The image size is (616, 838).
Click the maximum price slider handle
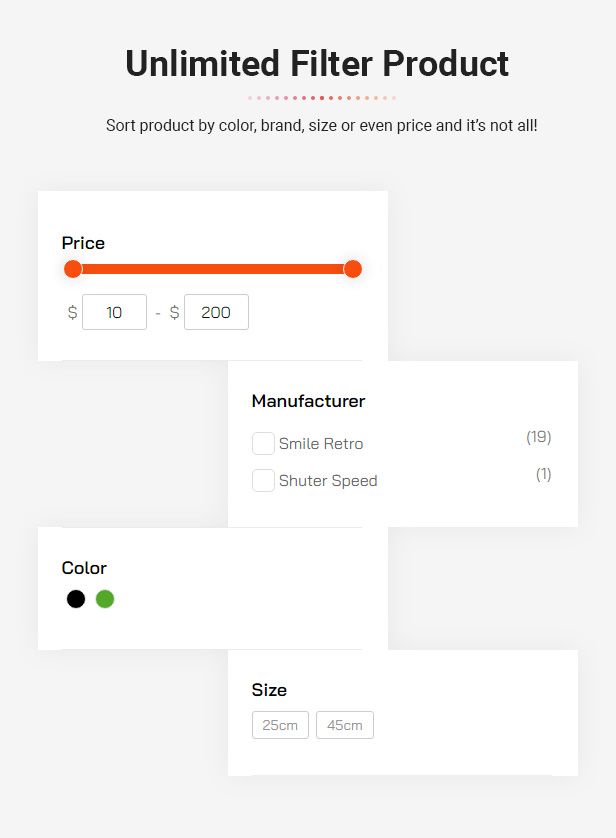[x=352, y=269]
